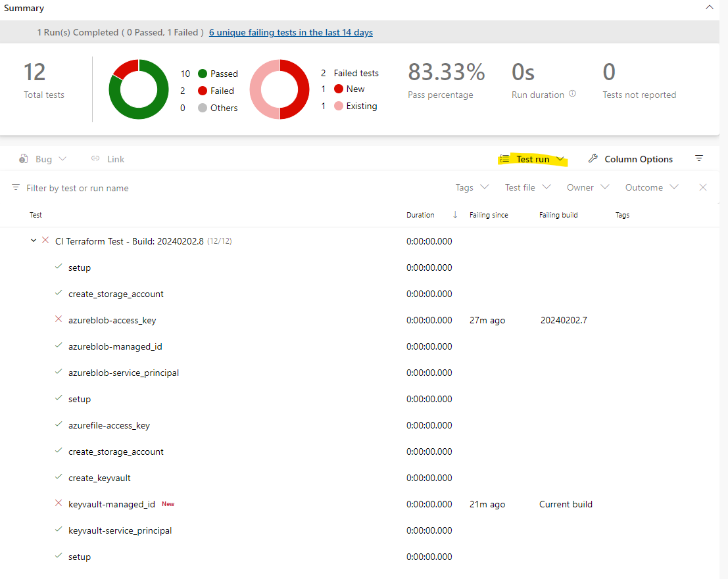This screenshot has width=728, height=579.
Task: Click the checkmark beside keyvault-service_principal
Action: tap(59, 530)
